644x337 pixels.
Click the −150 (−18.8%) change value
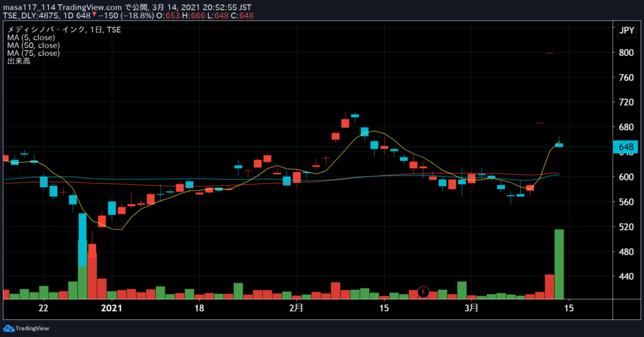126,16
